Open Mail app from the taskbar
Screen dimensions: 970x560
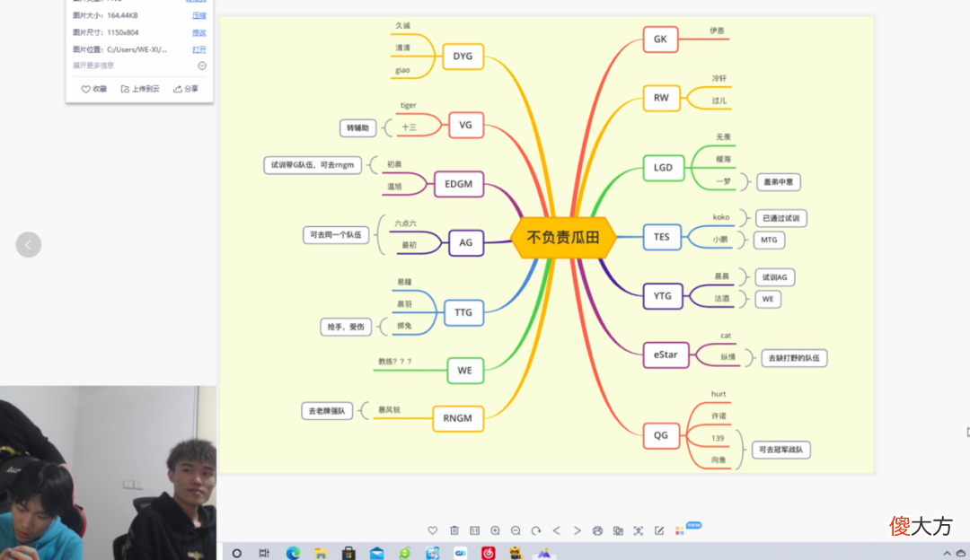(x=376, y=553)
